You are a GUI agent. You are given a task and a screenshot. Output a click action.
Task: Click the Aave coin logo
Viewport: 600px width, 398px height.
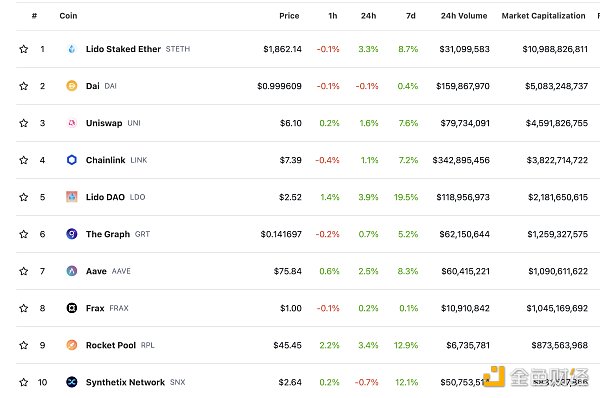[72, 271]
